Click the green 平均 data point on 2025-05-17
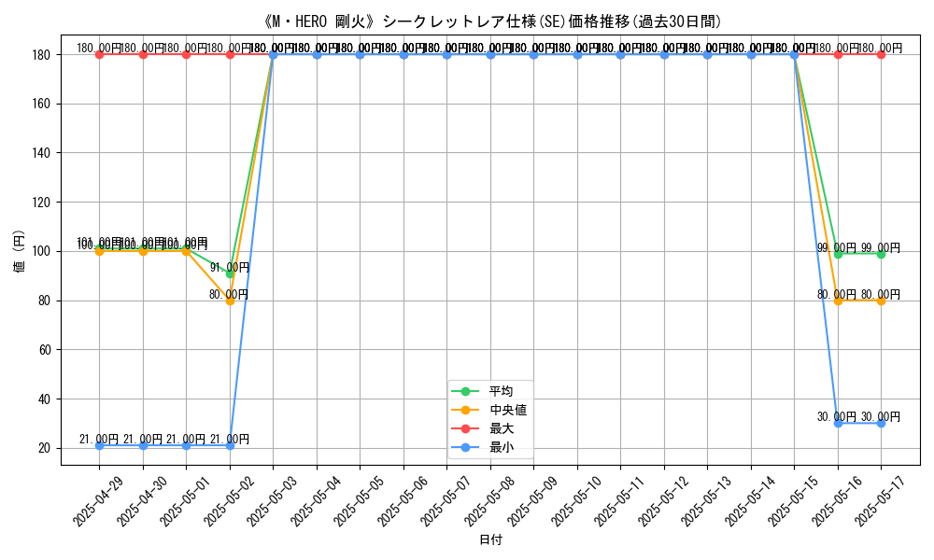 click(x=881, y=254)
